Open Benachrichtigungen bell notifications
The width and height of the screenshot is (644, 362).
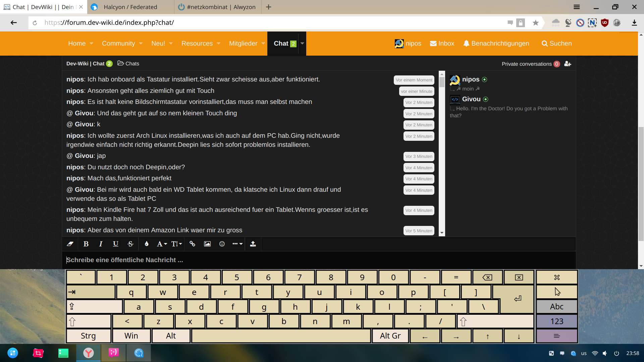[x=496, y=44]
